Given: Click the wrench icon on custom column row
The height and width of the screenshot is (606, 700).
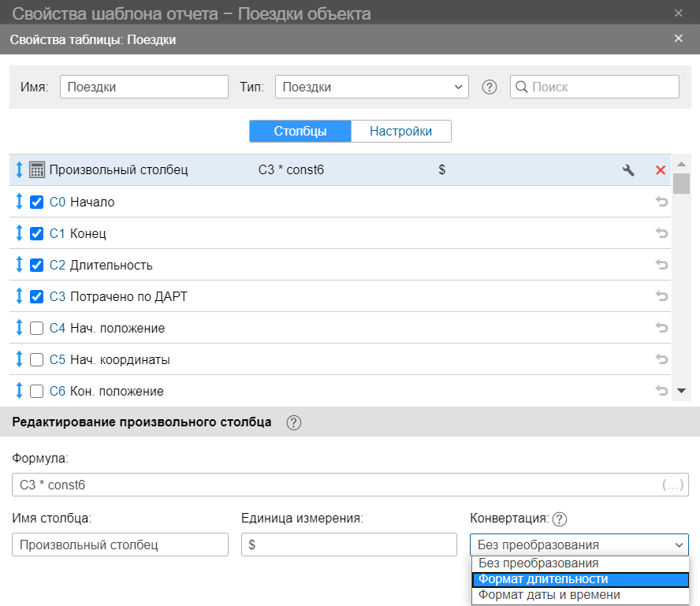Looking at the screenshot, I should click(628, 170).
